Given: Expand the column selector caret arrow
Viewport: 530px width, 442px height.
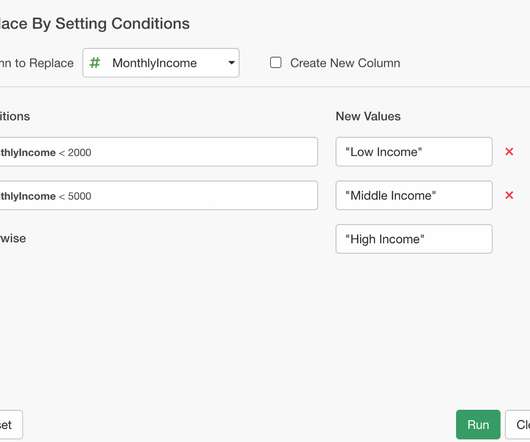Looking at the screenshot, I should coord(231,63).
